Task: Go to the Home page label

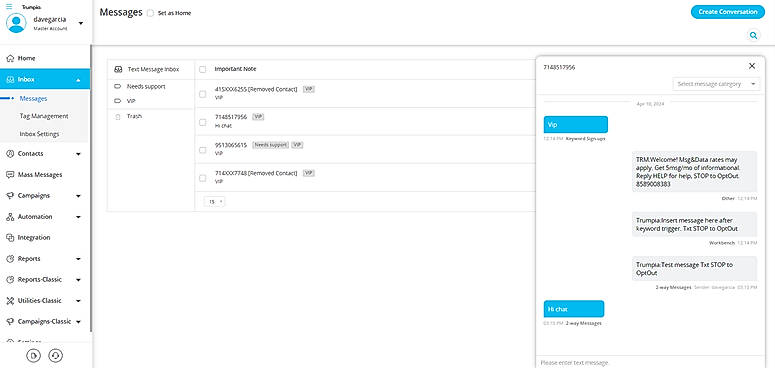Action: point(27,58)
